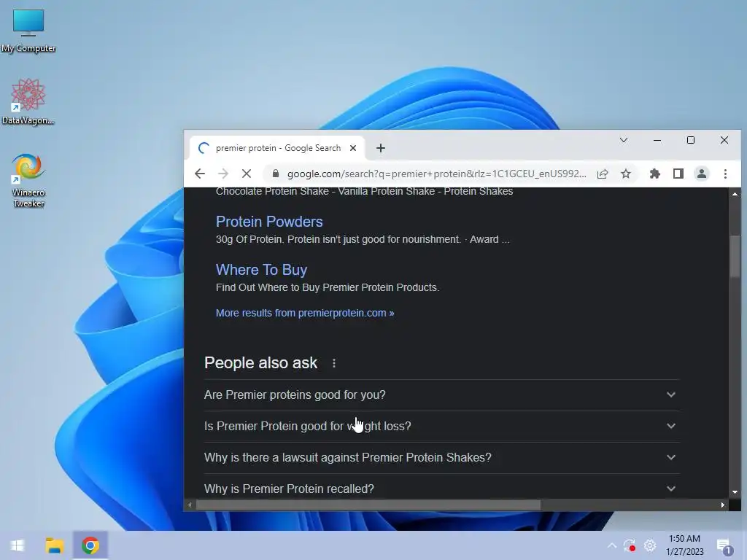Viewport: 747px width, 560px height.
Task: Click the settings gear tray icon
Action: tap(650, 545)
